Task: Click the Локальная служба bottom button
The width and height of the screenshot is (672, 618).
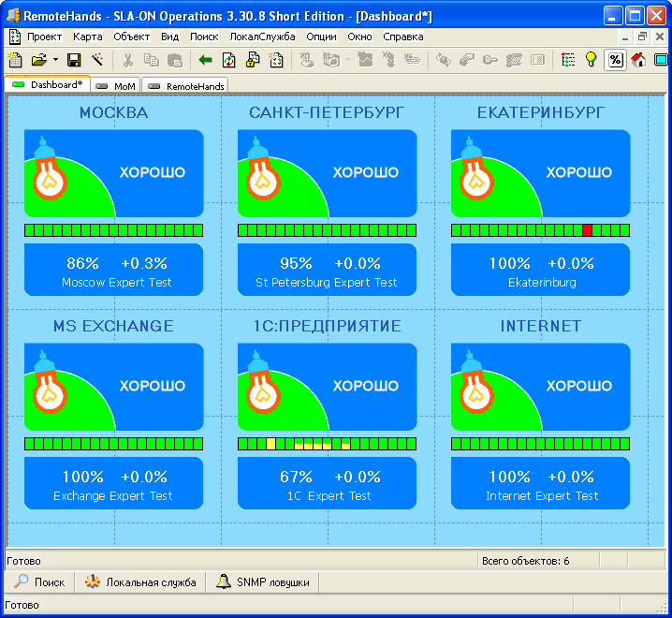Action: tap(140, 582)
